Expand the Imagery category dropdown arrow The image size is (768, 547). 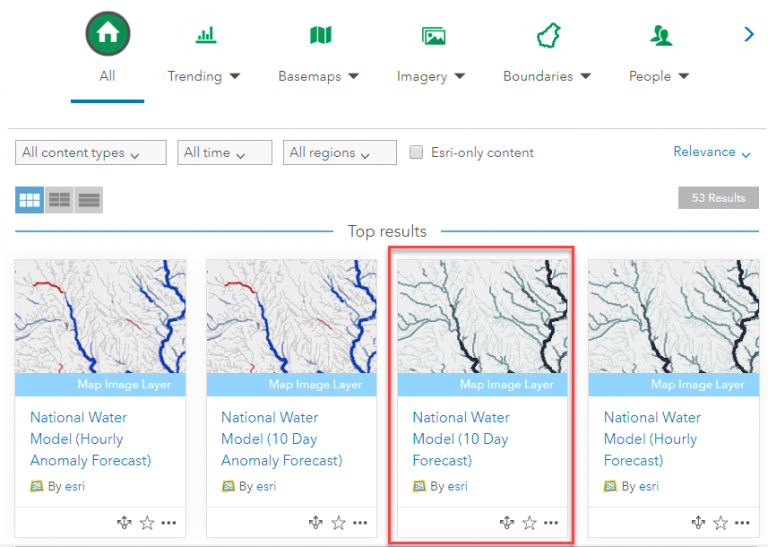point(459,76)
